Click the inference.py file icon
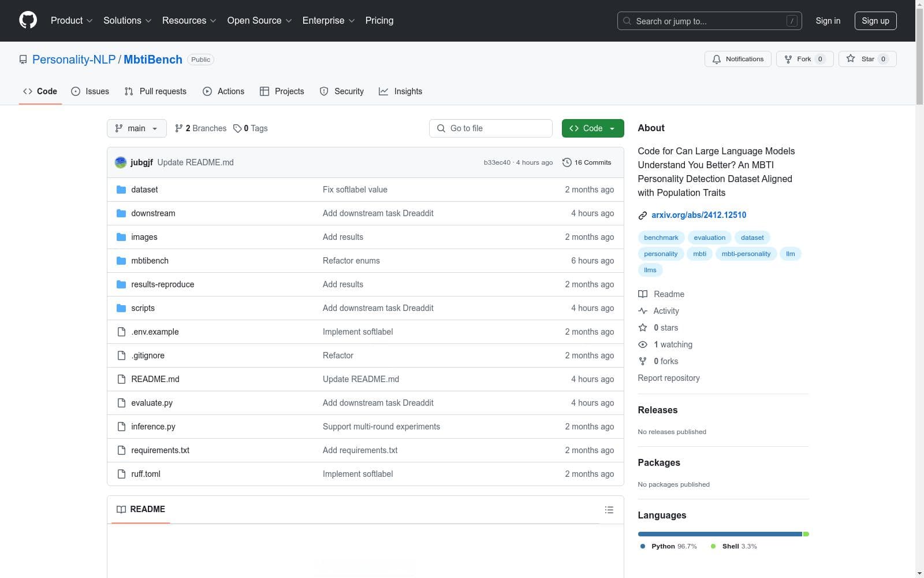Screen dimensions: 924x578 pos(121,427)
